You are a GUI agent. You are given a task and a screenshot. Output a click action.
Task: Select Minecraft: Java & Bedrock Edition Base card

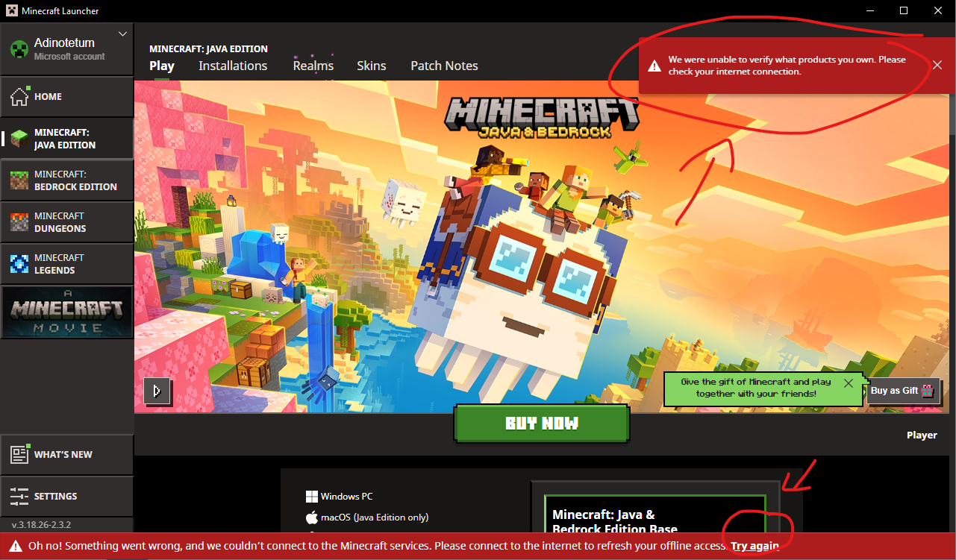tap(655, 513)
